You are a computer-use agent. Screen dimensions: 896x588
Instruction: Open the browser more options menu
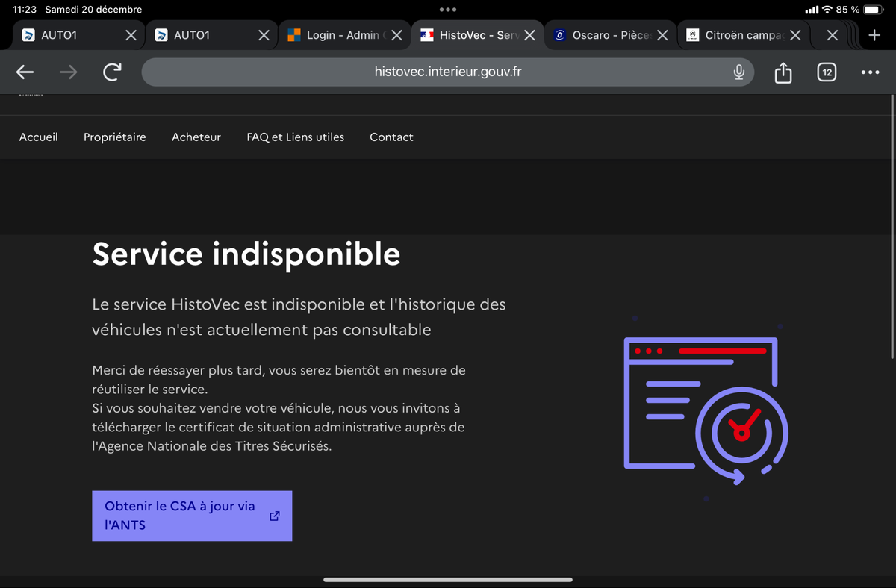pos(870,72)
